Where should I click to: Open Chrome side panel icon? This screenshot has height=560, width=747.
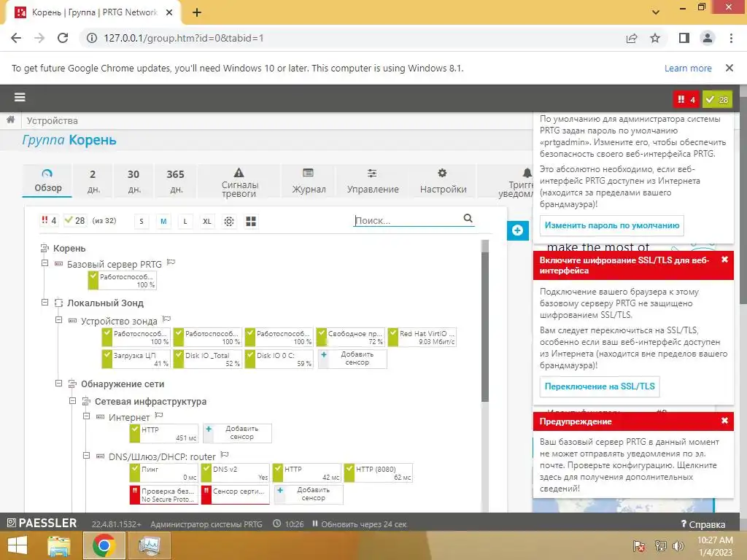click(x=684, y=38)
